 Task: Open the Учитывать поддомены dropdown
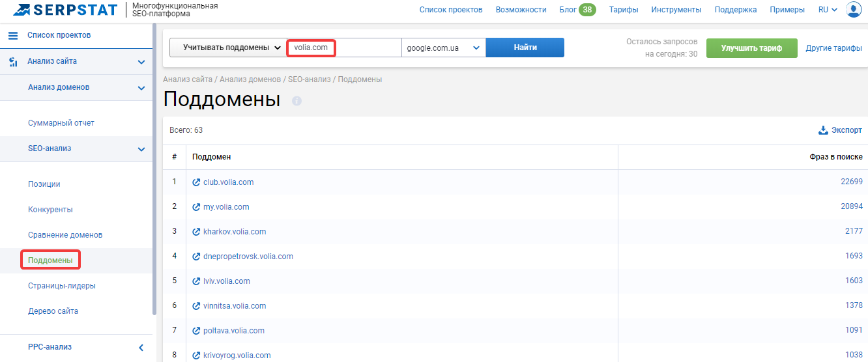point(228,48)
